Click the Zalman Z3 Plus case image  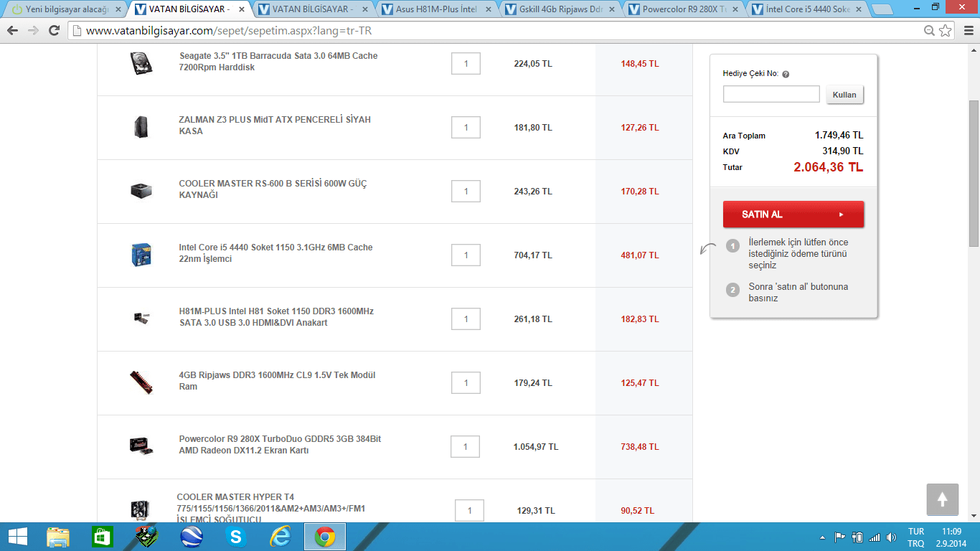tap(141, 127)
